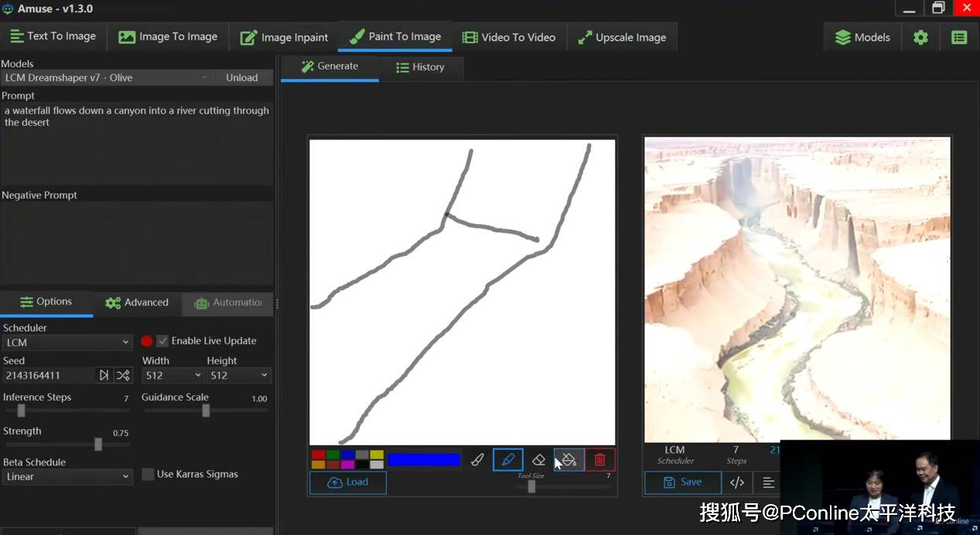Select the highlighter pen tool

(508, 460)
